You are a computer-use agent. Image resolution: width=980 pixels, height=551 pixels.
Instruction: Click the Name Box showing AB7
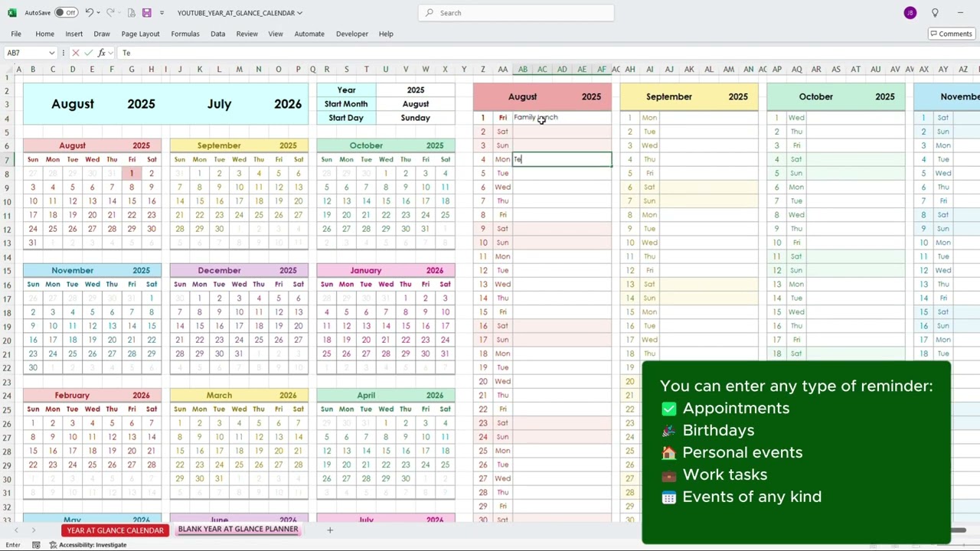coord(25,53)
